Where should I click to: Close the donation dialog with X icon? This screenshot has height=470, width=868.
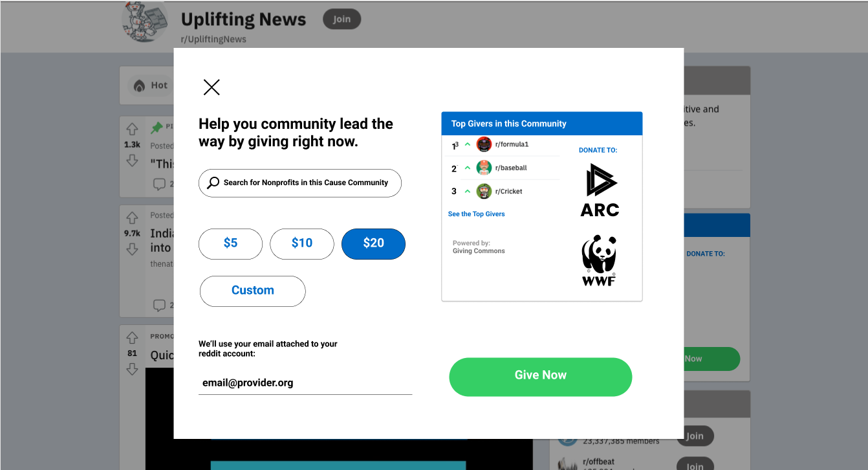click(212, 87)
